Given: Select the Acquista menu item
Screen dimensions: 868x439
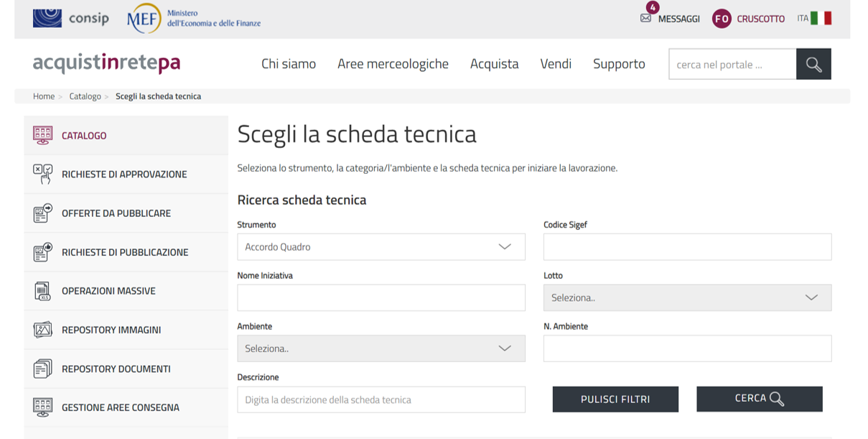Looking at the screenshot, I should coord(494,64).
